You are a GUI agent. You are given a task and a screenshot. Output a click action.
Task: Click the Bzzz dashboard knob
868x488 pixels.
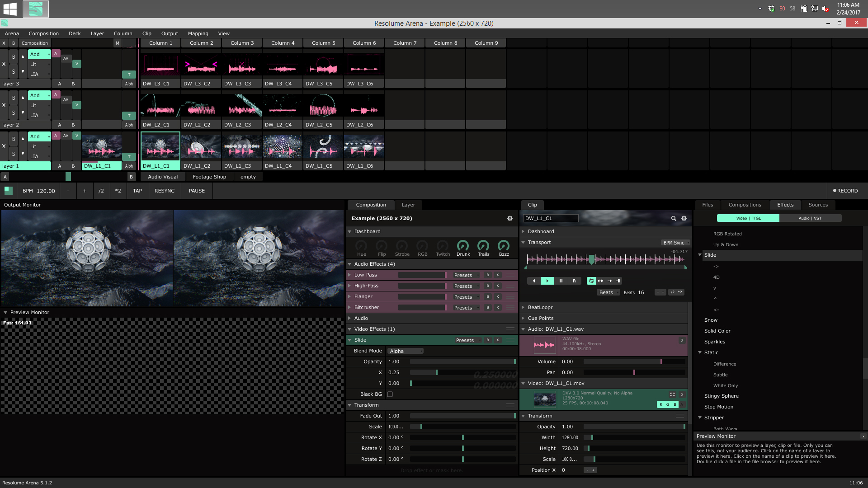[x=504, y=246]
